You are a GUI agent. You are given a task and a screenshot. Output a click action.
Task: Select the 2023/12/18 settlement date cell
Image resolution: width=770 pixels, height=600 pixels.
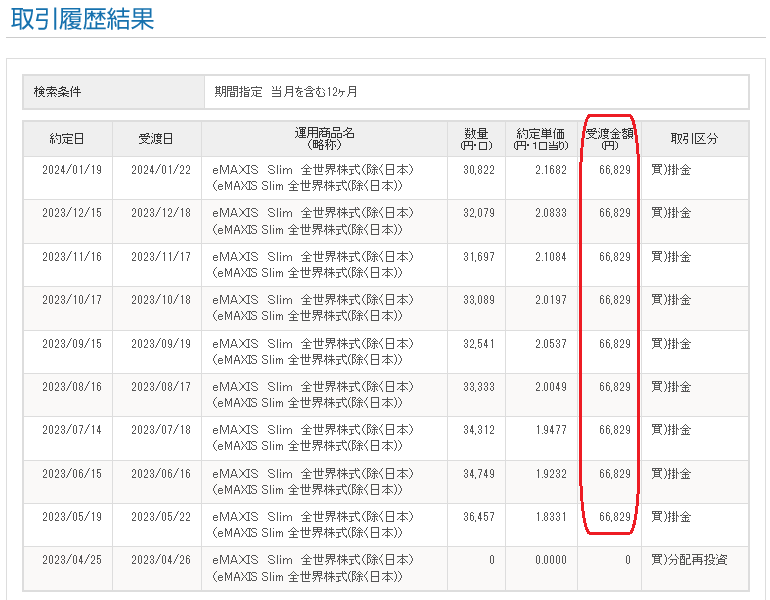(x=160, y=213)
